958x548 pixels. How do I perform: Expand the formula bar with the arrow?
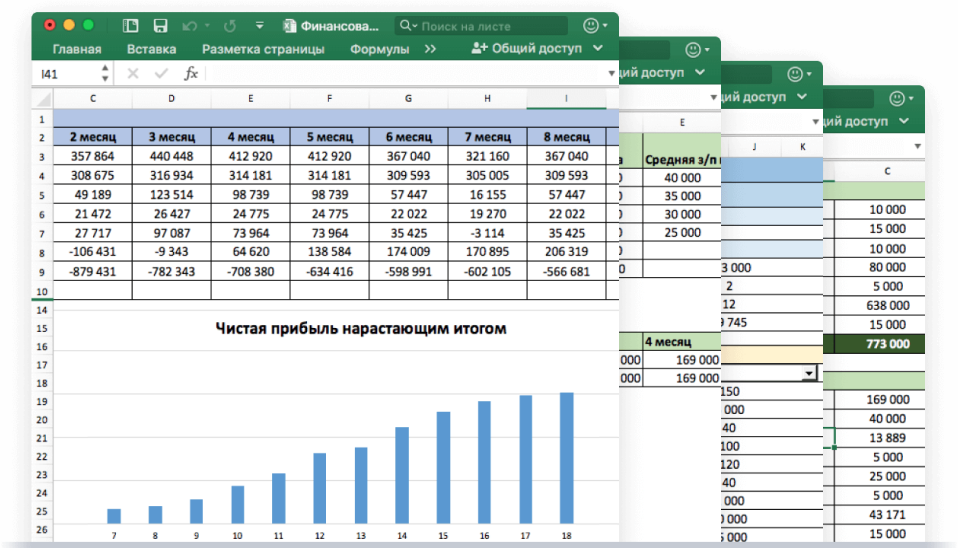coord(611,74)
